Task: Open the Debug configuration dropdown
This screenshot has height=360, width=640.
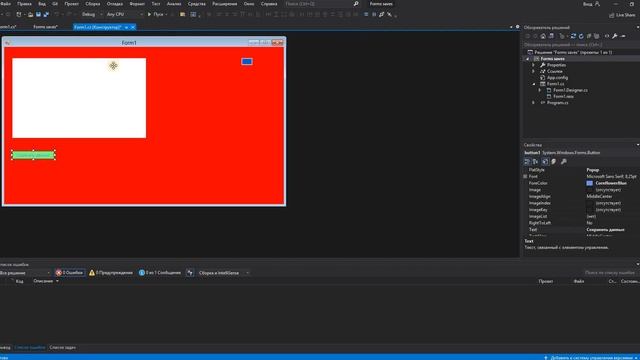Action: click(x=91, y=14)
